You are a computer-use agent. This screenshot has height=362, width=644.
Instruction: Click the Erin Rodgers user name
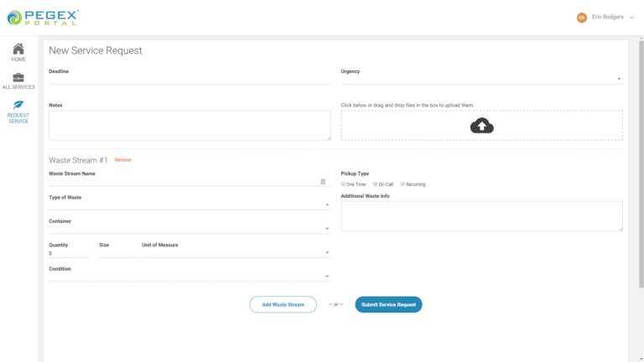[x=607, y=18]
